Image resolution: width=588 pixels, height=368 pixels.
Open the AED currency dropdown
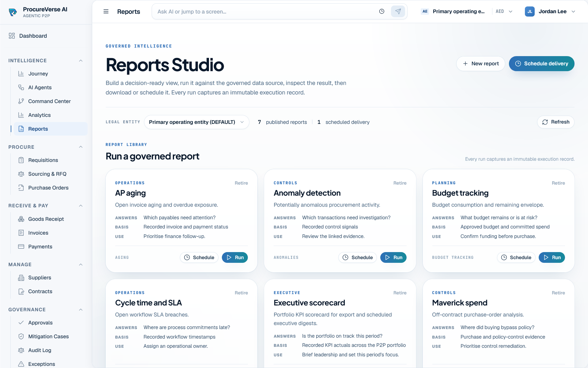click(504, 12)
